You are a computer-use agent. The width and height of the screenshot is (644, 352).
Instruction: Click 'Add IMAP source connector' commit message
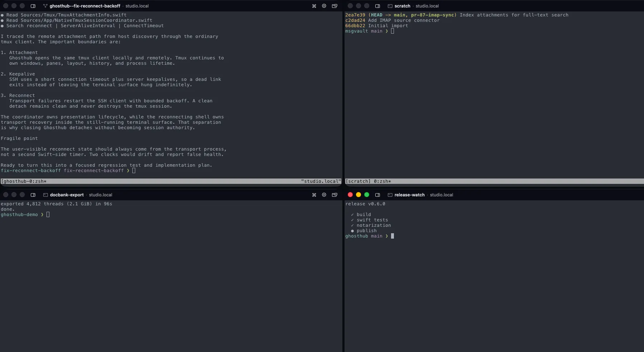[x=404, y=20]
